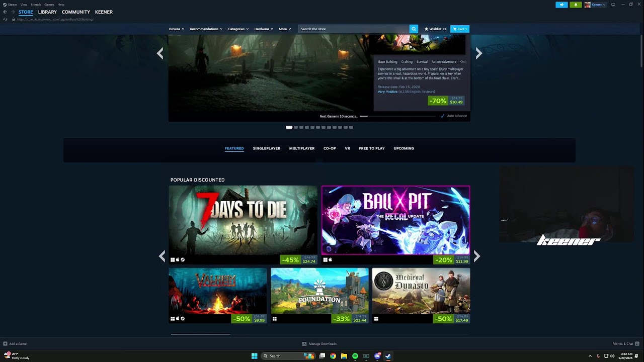
Task: Select the UPCOMING tab
Action: click(x=404, y=148)
